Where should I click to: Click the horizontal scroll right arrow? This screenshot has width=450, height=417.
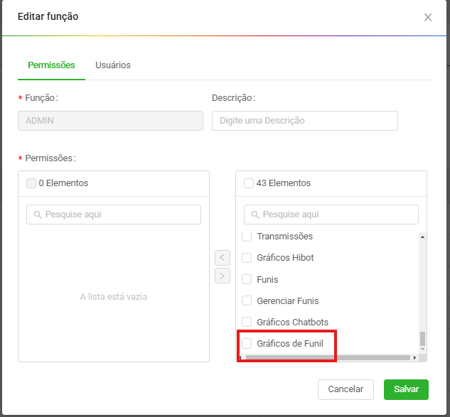click(x=414, y=358)
